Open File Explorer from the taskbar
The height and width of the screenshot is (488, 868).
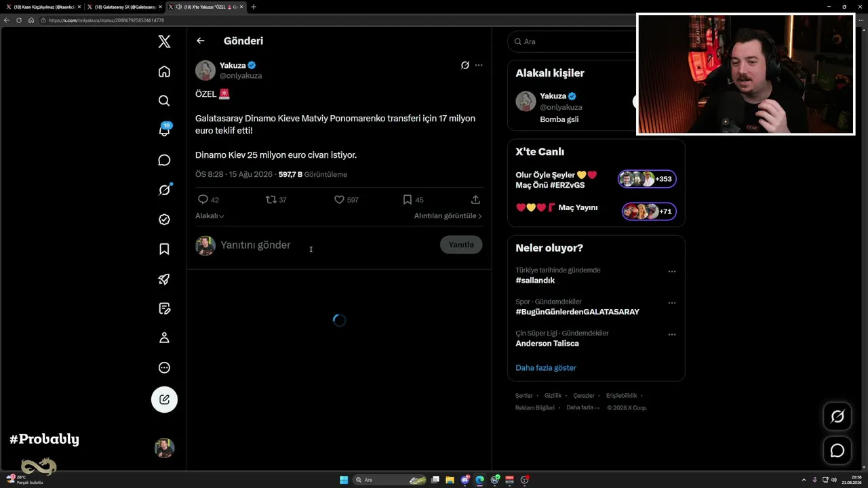coord(450,480)
